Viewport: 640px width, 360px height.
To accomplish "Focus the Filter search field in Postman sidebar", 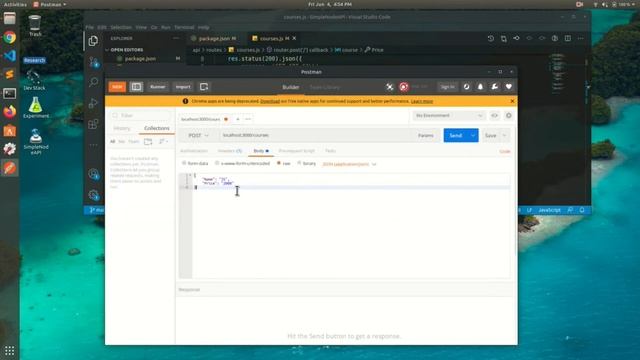I will (141, 116).
